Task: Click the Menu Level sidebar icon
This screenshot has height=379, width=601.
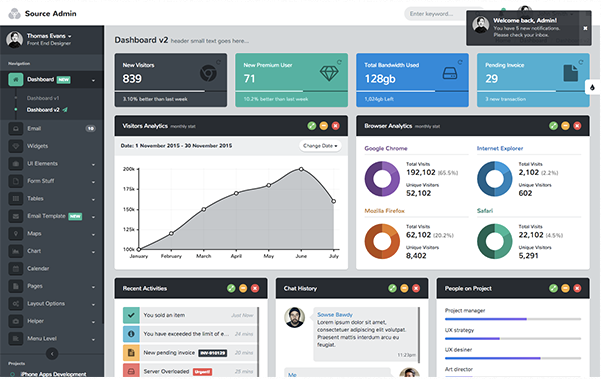Action: [16, 338]
